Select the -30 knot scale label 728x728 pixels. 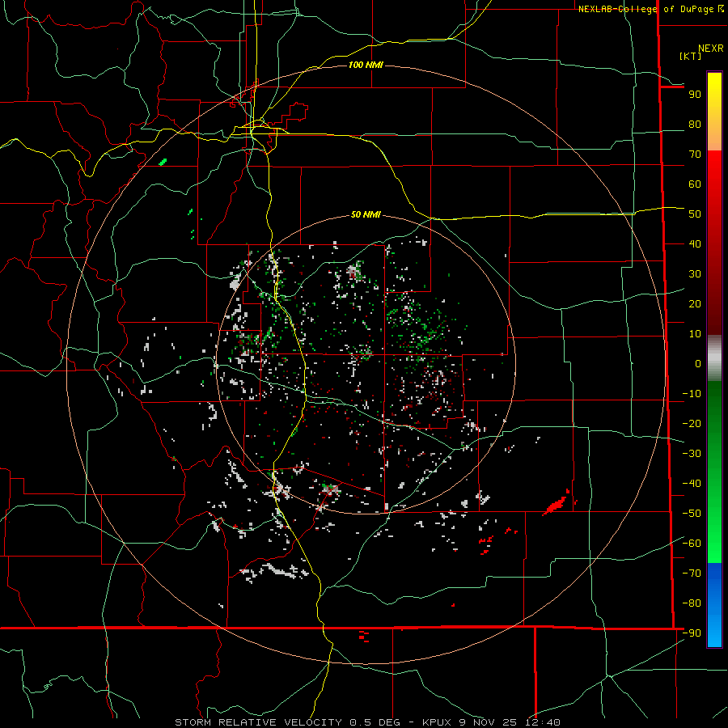pos(692,454)
